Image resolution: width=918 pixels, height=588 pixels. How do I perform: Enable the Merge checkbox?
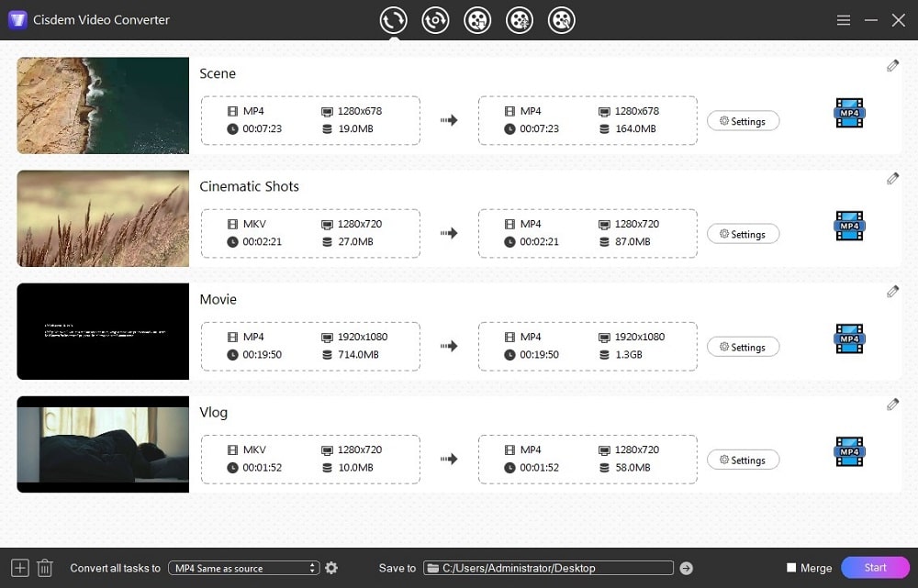pyautogui.click(x=791, y=568)
